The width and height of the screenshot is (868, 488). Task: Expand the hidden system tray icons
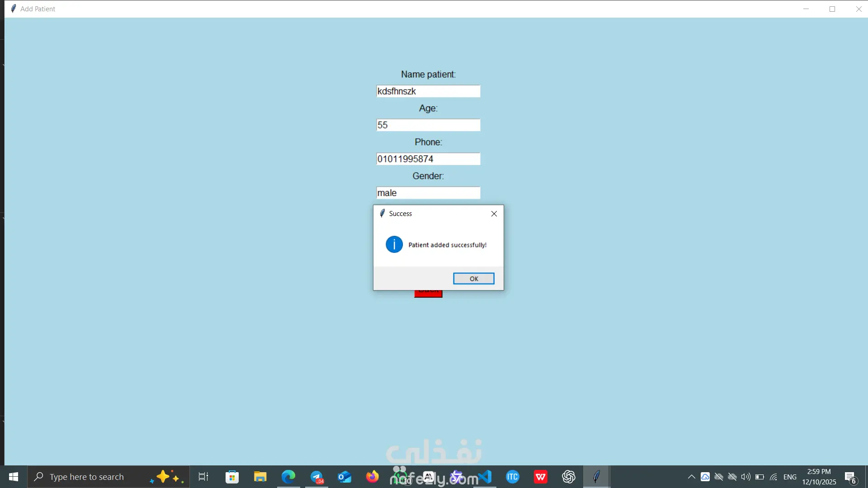tap(691, 477)
